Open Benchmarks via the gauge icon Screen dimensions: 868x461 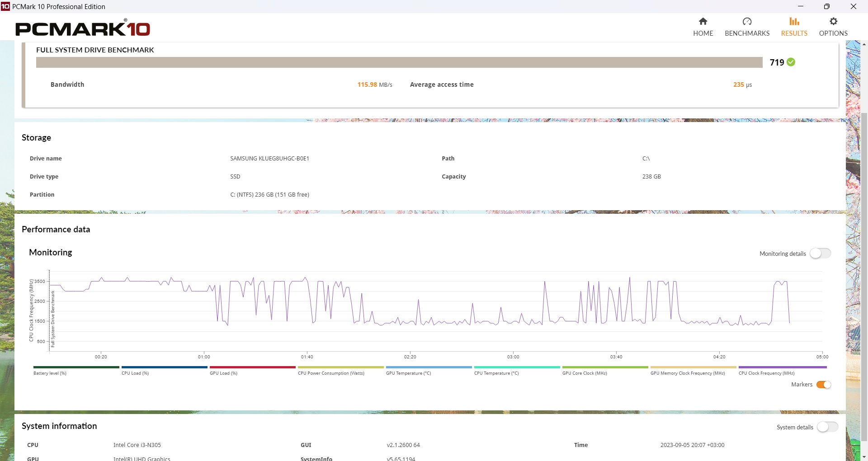[747, 22]
